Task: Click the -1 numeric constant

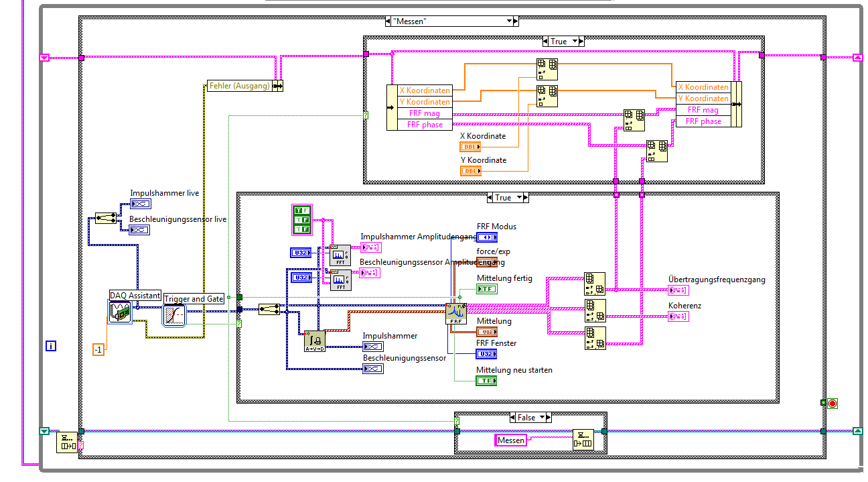Action: coord(98,349)
